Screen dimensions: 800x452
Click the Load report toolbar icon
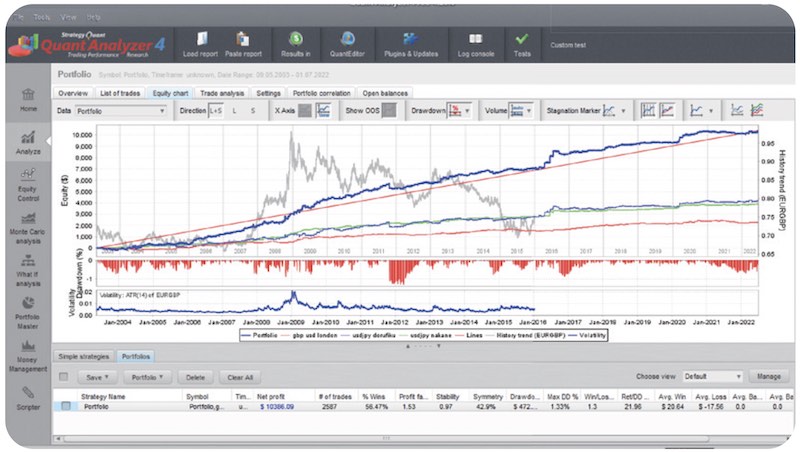(x=199, y=44)
